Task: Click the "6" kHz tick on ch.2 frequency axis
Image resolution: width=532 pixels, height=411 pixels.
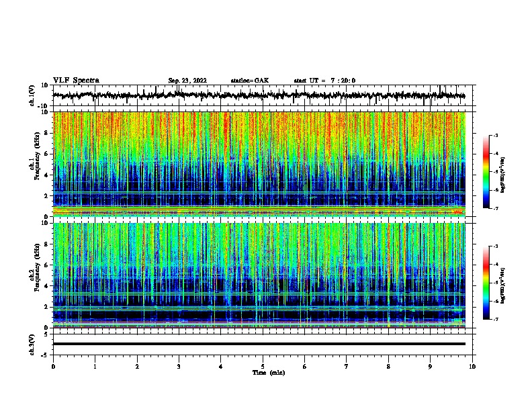Action: (x=46, y=265)
